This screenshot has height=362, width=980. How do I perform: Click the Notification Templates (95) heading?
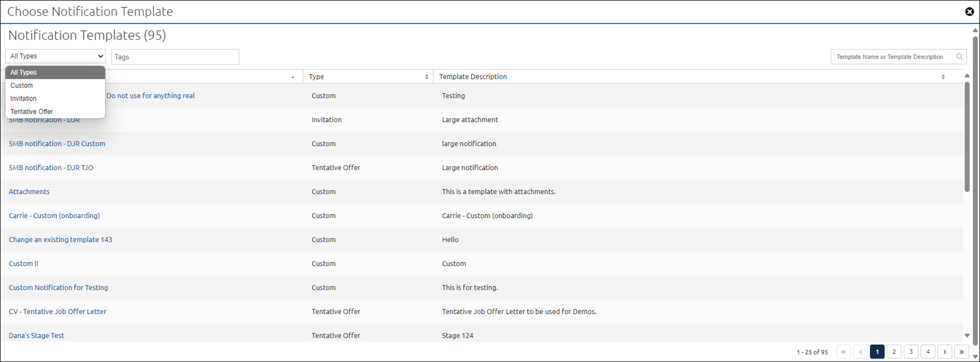tap(87, 35)
